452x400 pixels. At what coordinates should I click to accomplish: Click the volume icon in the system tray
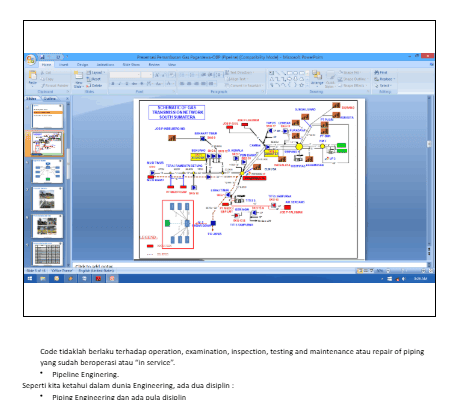click(x=403, y=279)
